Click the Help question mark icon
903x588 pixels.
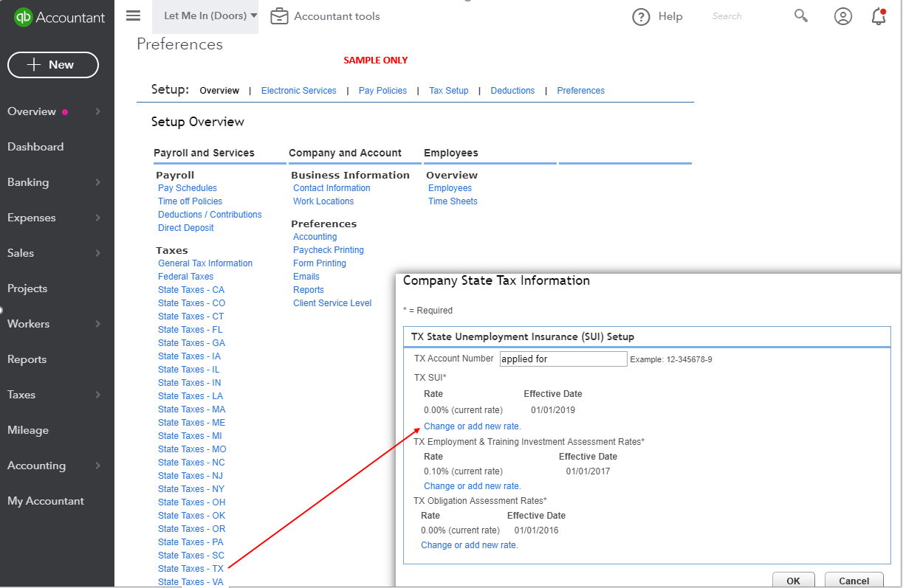coord(641,17)
